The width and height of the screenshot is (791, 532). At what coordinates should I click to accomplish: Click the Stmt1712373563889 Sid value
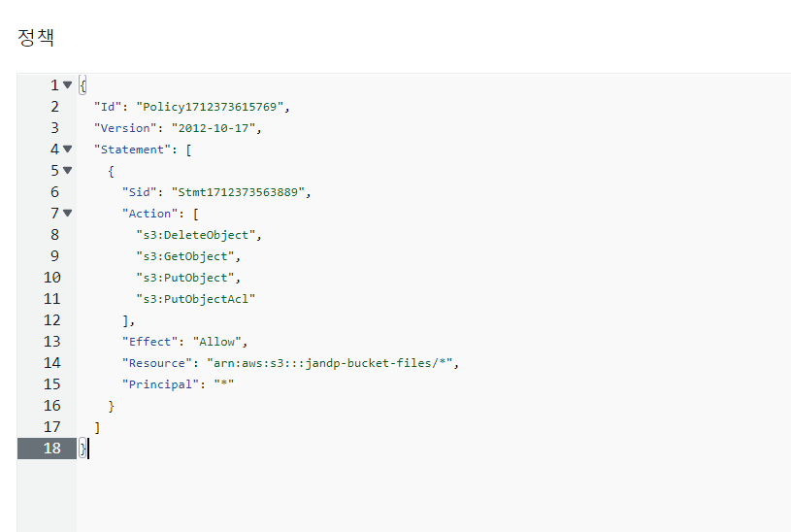[x=238, y=192]
